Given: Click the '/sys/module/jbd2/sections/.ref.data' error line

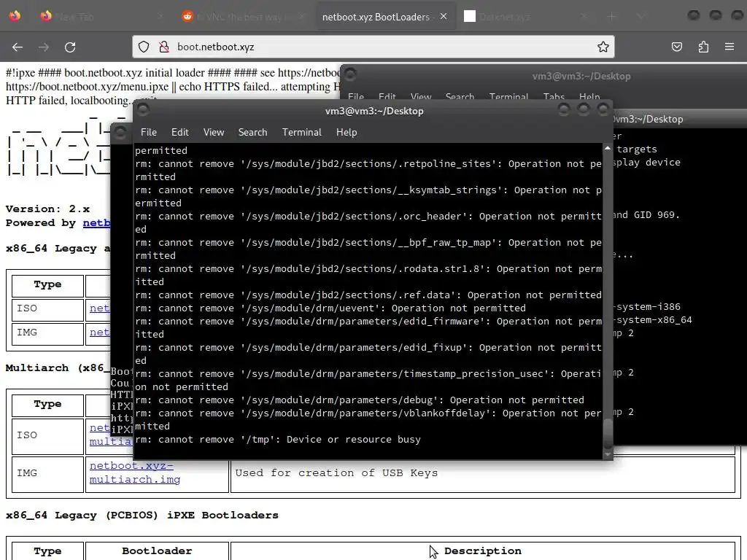Looking at the screenshot, I should click(x=368, y=295).
